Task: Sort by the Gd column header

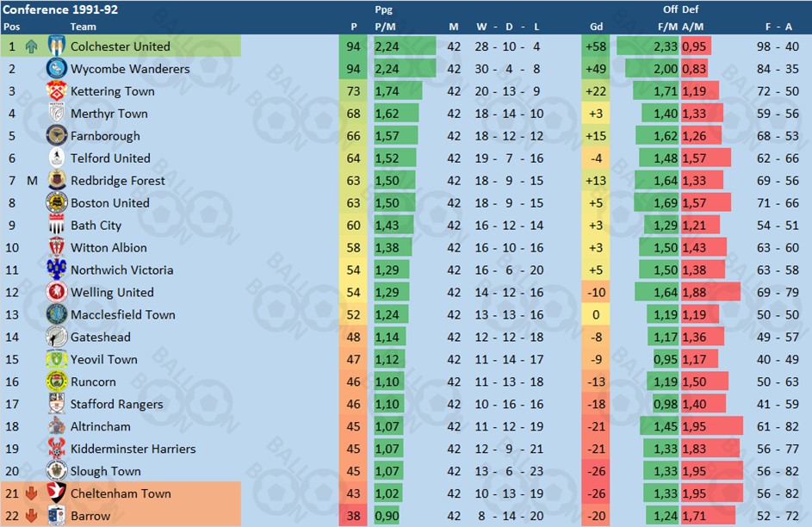Action: point(596,27)
